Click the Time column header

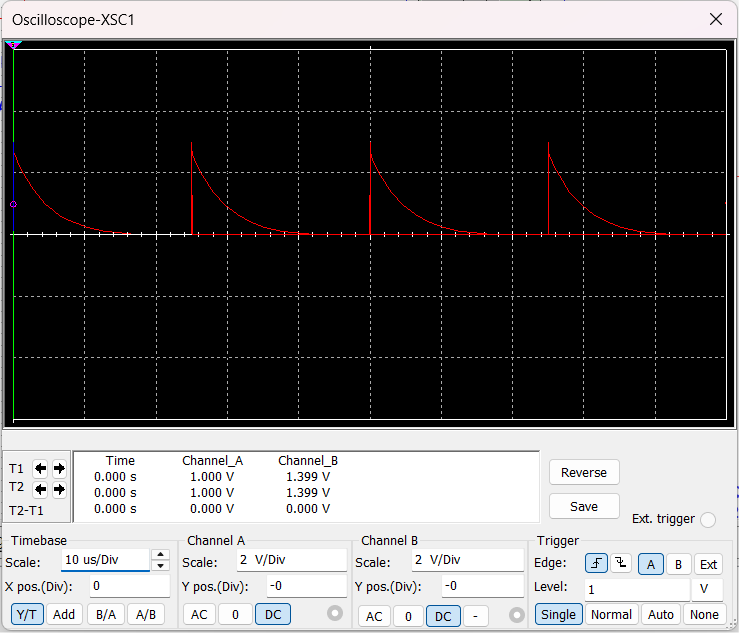tap(120, 460)
